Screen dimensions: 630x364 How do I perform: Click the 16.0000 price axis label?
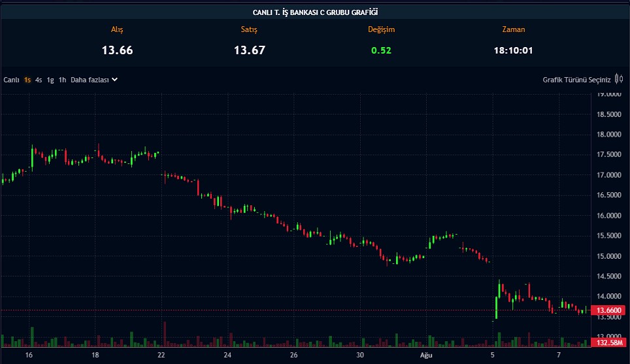pos(608,216)
